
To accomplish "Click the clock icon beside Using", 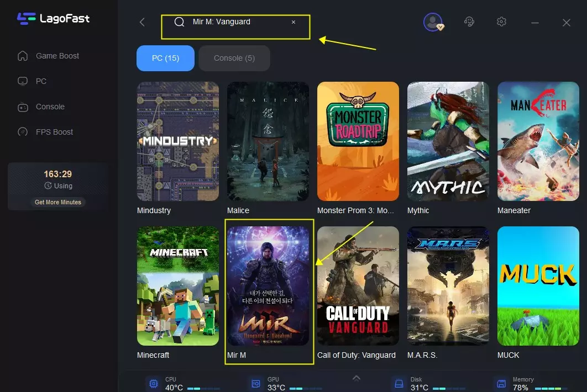I will [48, 186].
